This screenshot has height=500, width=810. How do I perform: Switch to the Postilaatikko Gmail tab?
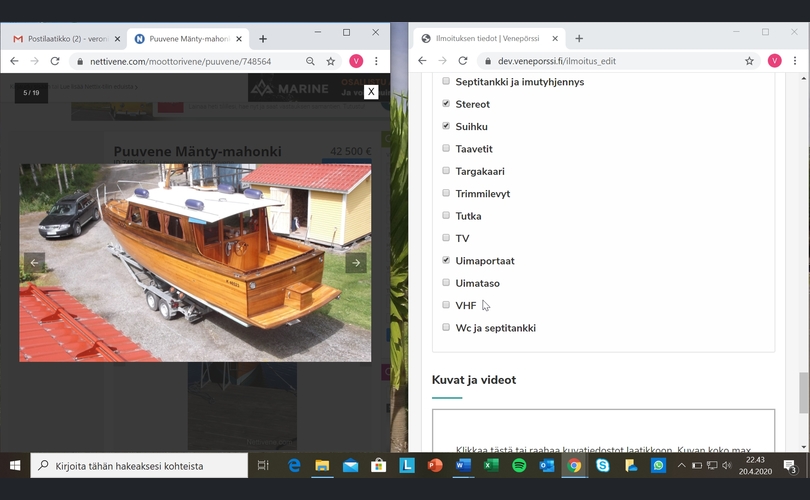click(x=65, y=39)
